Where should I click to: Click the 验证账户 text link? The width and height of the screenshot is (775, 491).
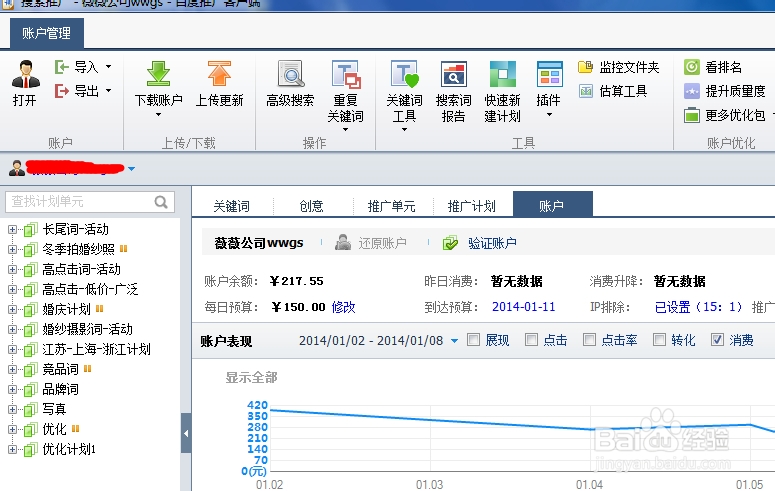(x=492, y=243)
